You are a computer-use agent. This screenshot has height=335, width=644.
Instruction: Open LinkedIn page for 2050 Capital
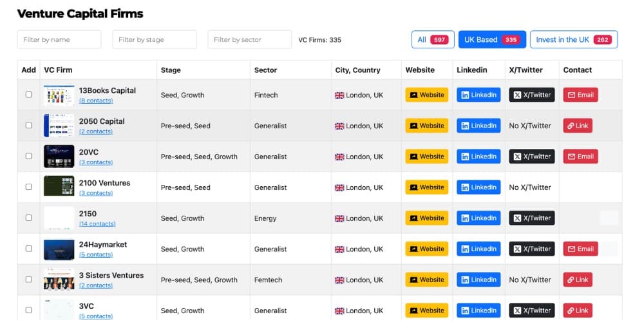[478, 126]
